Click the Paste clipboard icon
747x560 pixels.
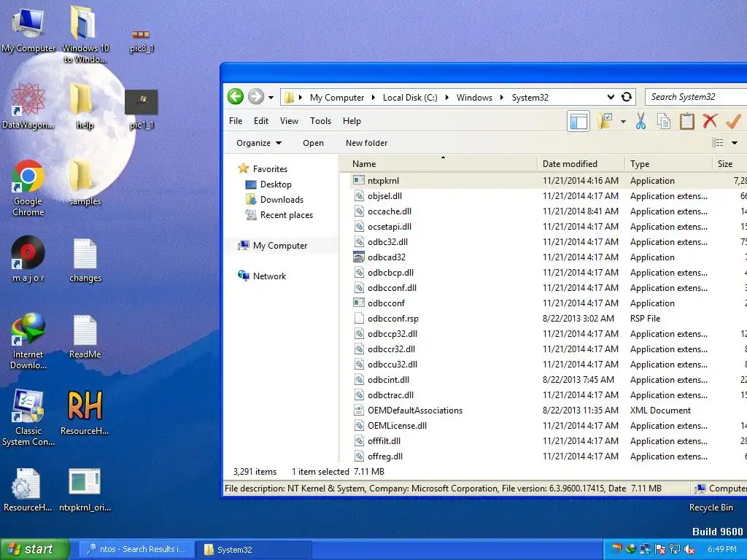click(686, 122)
